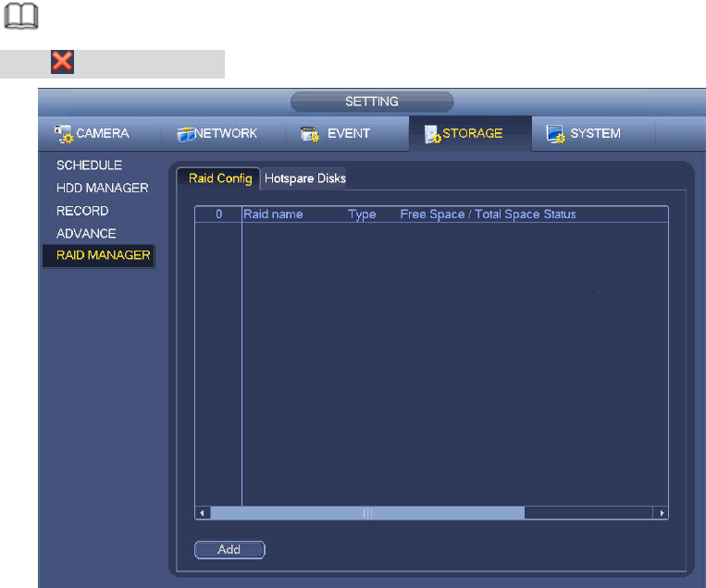Click the 0 count column header
The image size is (706, 588).
click(x=218, y=214)
